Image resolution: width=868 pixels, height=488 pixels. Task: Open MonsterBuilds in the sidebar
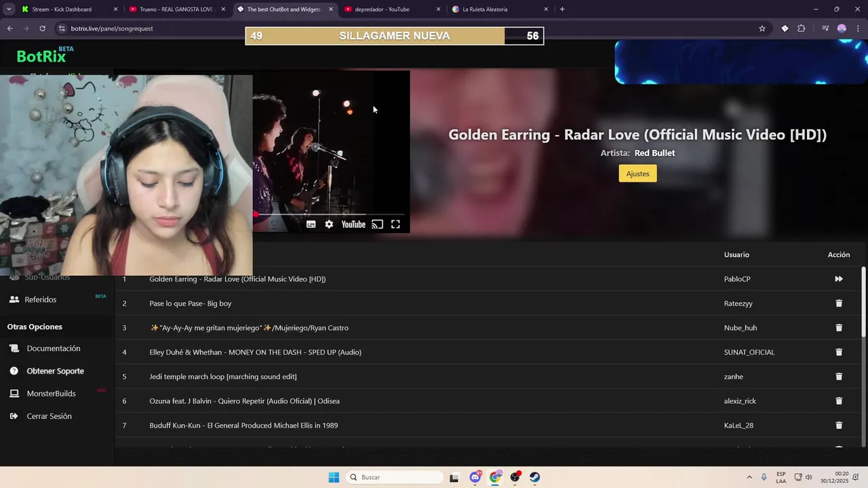[51, 394]
